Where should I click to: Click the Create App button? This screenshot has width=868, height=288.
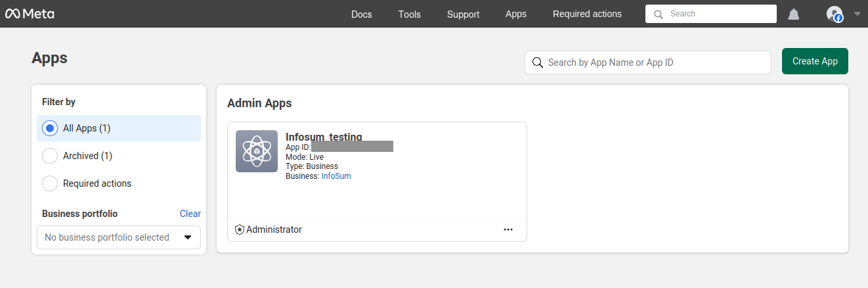pos(815,61)
